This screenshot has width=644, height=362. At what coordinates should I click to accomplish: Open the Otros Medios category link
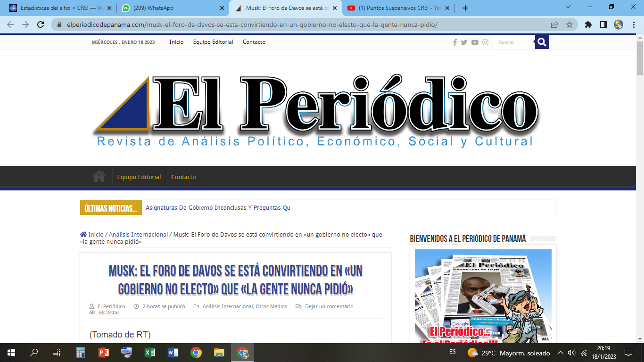(272, 306)
